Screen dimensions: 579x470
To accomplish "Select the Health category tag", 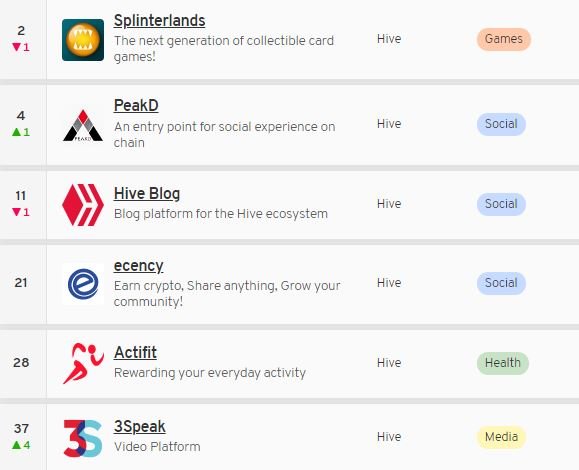I will [x=503, y=363].
